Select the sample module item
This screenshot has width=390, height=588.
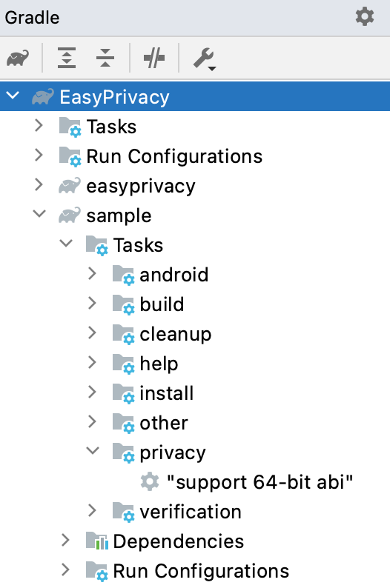click(105, 216)
